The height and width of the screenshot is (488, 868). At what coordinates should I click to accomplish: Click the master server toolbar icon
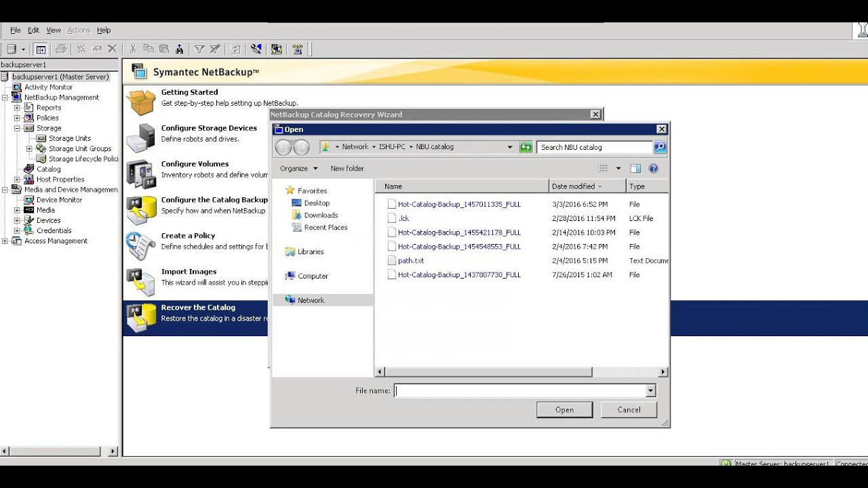11,49
